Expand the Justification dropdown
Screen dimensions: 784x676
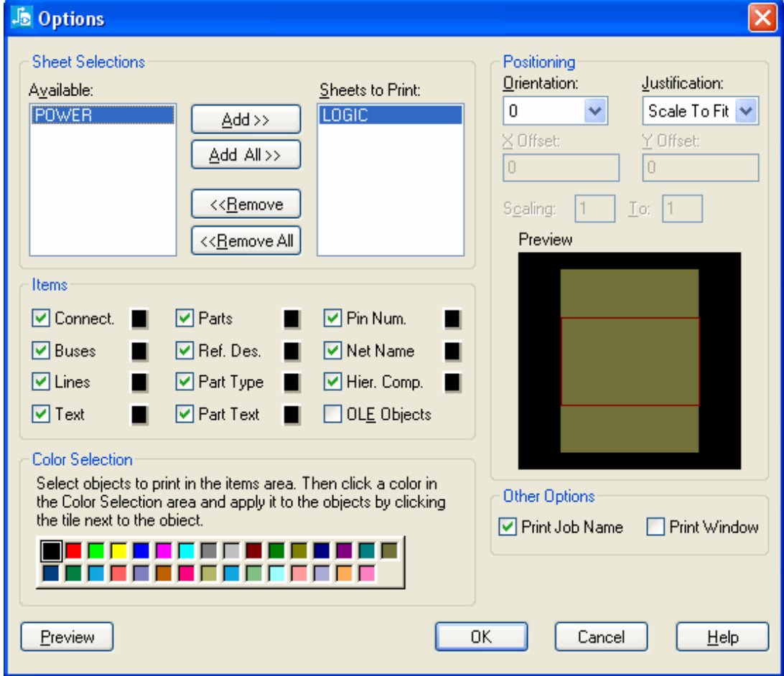coord(747,111)
